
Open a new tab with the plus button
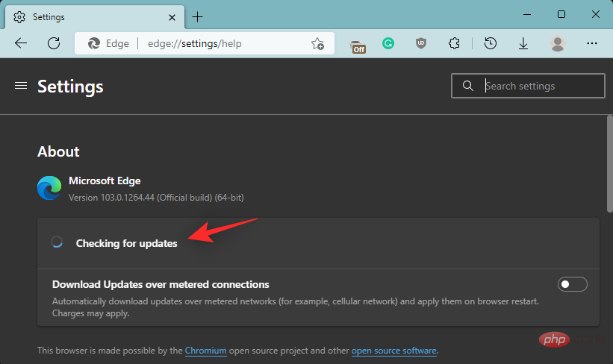(x=197, y=17)
